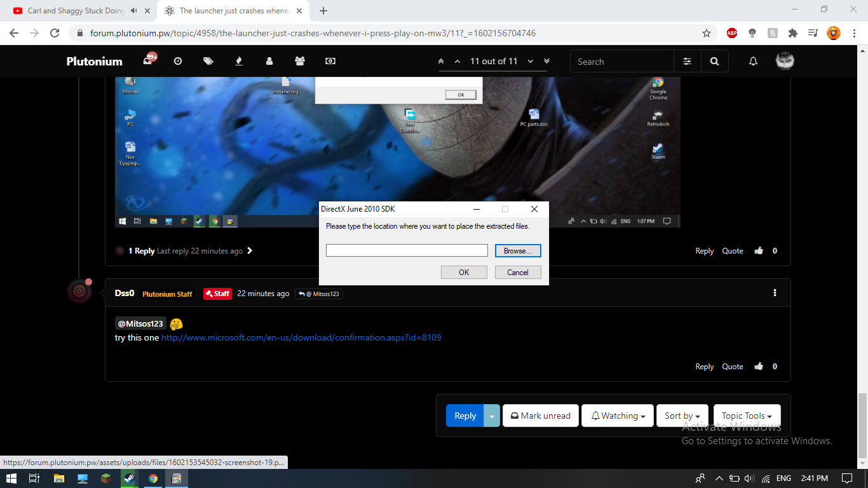Open the Watching dropdown
The image size is (868, 488).
point(618,416)
